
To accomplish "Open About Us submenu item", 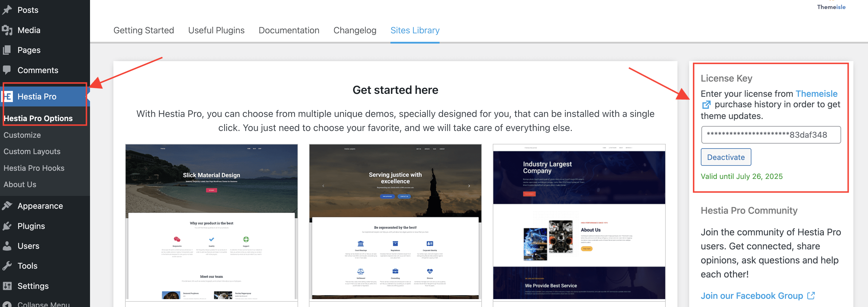I will pos(20,184).
